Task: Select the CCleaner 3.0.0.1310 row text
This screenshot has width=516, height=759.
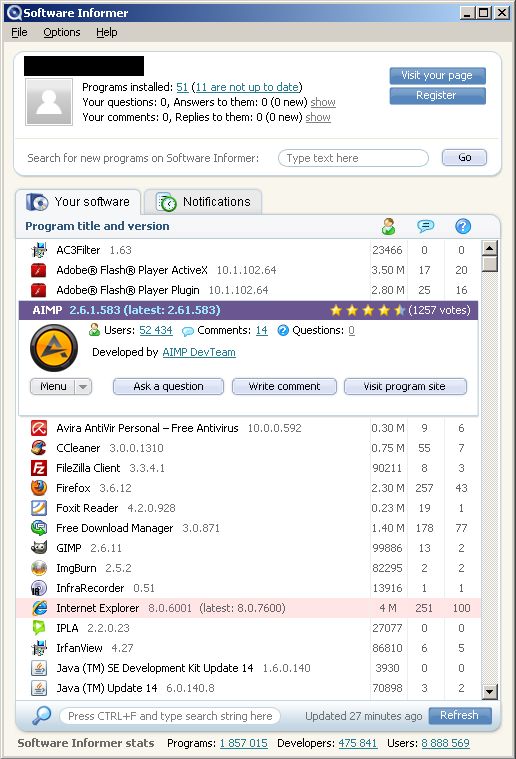Action: pyautogui.click(x=110, y=448)
